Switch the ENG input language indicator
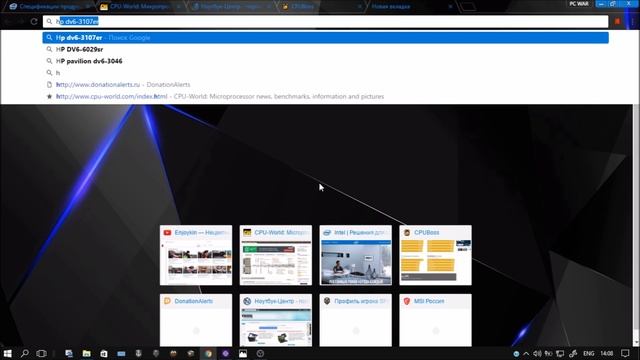The height and width of the screenshot is (360, 640). (x=589, y=353)
